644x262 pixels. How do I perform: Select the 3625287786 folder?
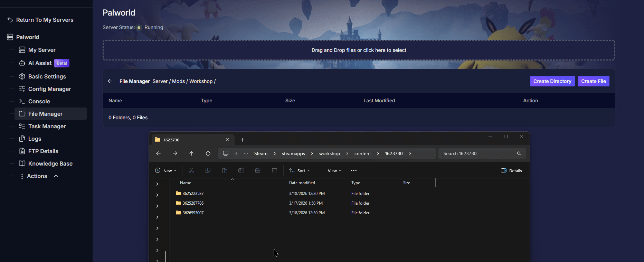coord(193,203)
